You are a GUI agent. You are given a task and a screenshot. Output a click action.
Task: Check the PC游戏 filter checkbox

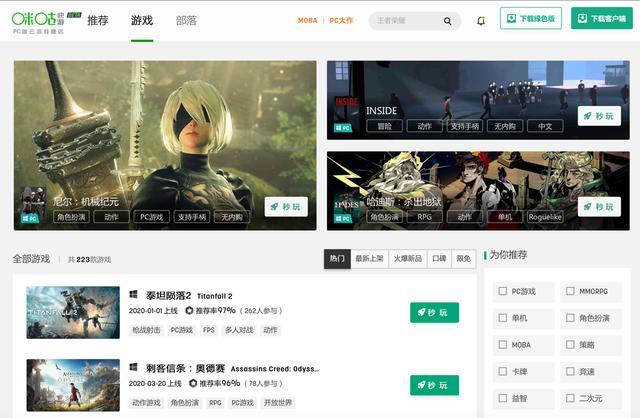503,291
